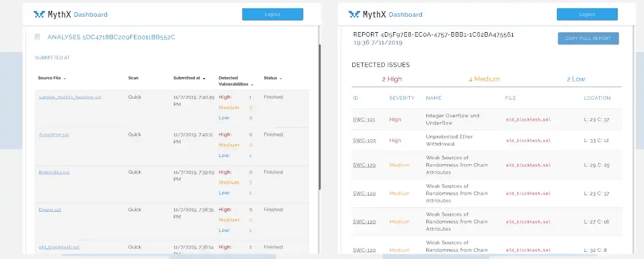Click timestamp 11/7/2019, 7:40:49 PM
The width and height of the screenshot is (644, 259).
tap(194, 101)
